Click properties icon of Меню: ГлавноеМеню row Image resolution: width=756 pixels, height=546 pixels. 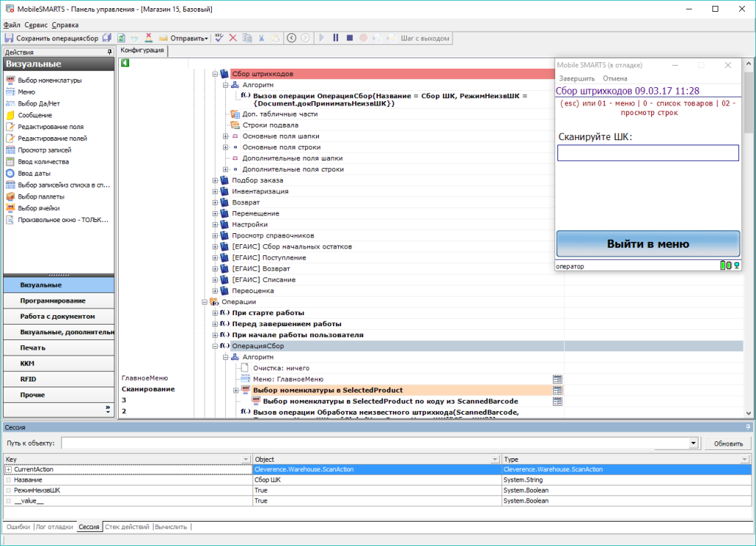click(x=557, y=379)
